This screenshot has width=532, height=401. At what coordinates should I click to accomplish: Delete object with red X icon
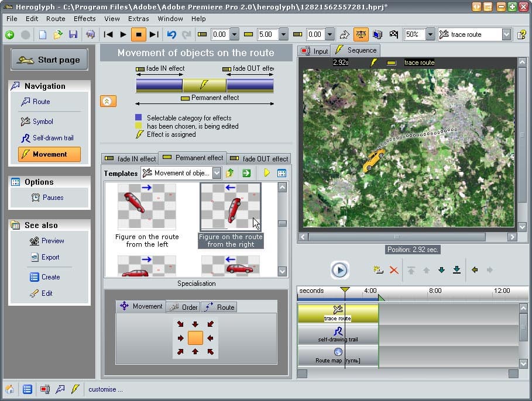point(393,270)
